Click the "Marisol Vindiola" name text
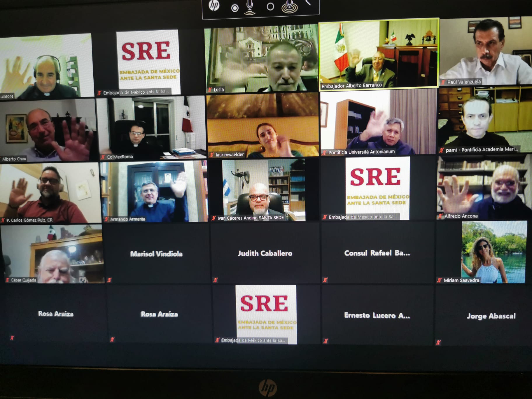This screenshot has width=532, height=399. tap(156, 254)
